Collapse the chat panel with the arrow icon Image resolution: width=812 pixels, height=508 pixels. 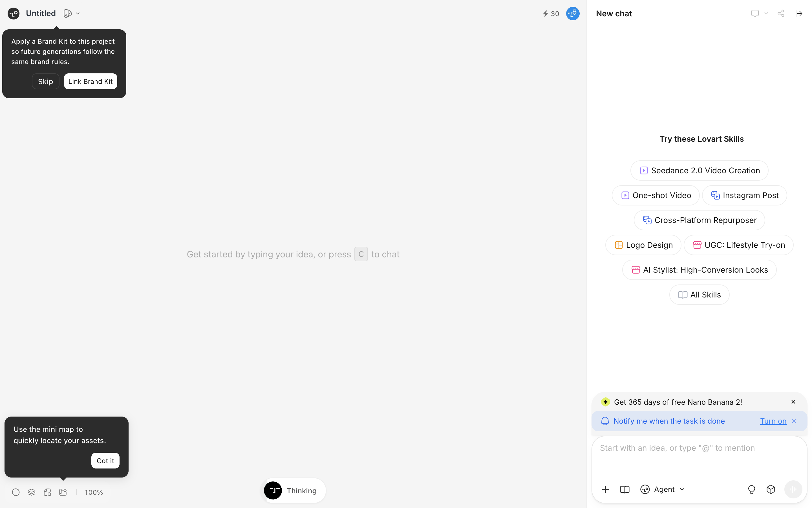(799, 14)
